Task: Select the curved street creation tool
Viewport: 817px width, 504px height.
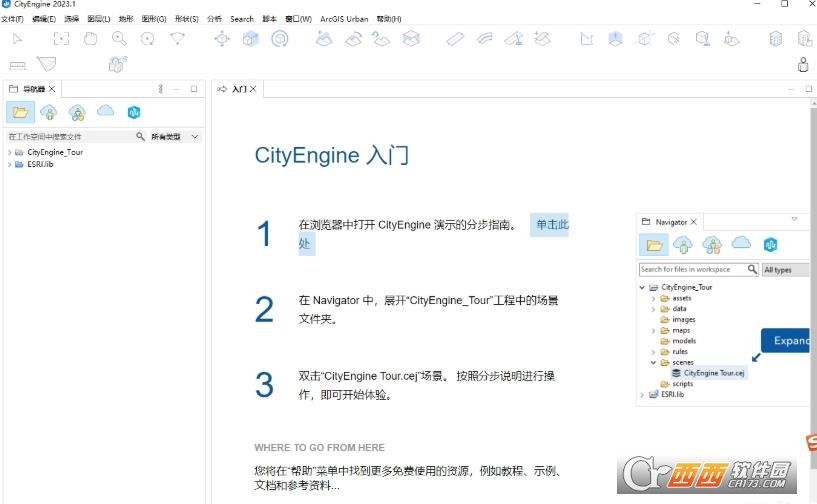Action: pyautogui.click(x=485, y=39)
